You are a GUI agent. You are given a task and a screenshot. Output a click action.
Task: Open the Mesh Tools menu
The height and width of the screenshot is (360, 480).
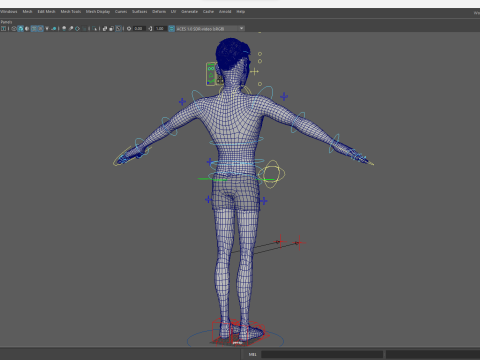[x=71, y=12]
